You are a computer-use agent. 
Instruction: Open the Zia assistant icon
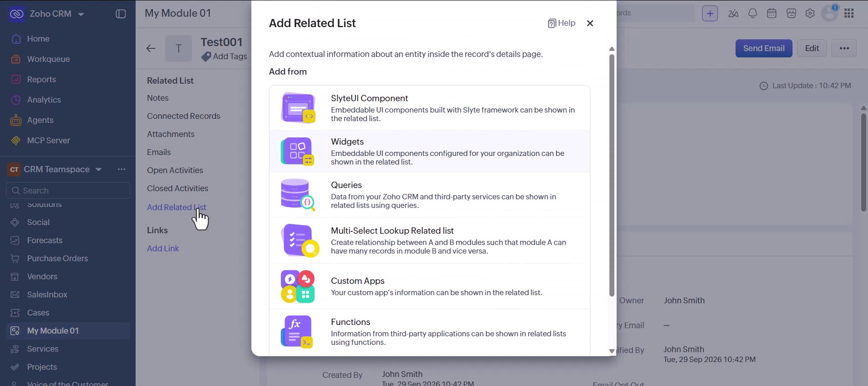tap(733, 14)
